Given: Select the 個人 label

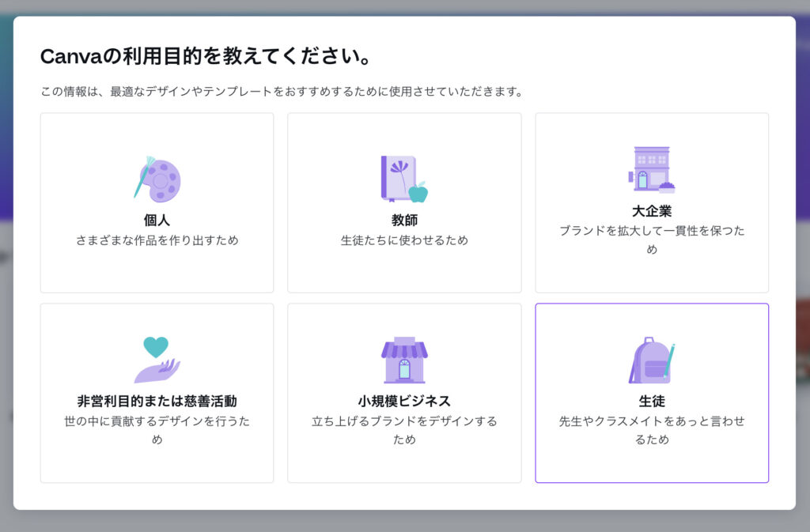Looking at the screenshot, I should point(157,221).
